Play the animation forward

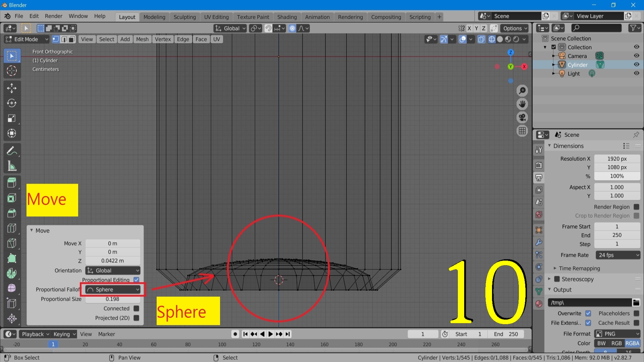tap(270, 334)
